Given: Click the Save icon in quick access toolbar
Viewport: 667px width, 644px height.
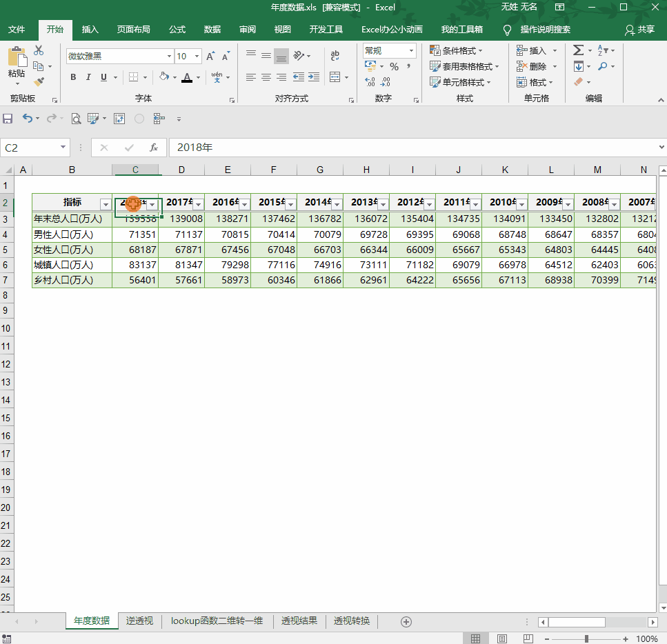Looking at the screenshot, I should point(8,119).
